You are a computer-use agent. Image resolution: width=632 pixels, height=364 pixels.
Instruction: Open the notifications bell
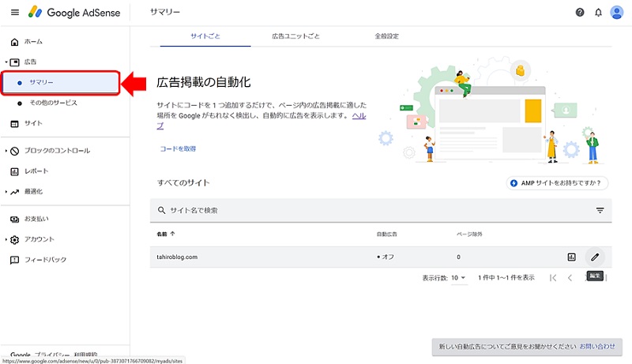coord(598,13)
